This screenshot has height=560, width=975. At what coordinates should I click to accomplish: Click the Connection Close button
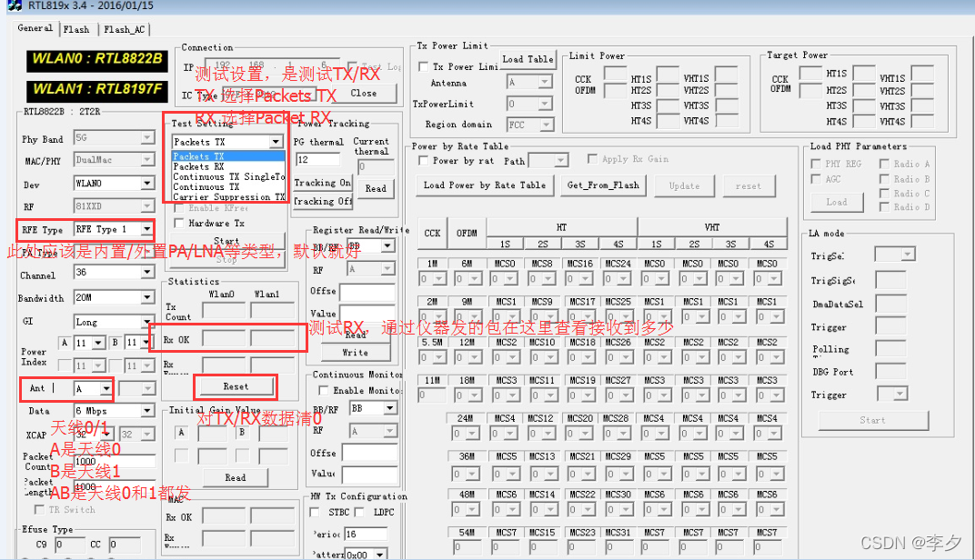tap(363, 94)
